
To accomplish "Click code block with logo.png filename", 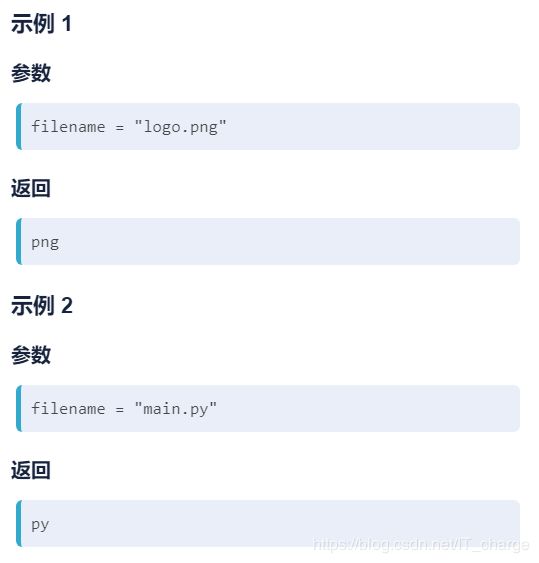I will coord(268,126).
